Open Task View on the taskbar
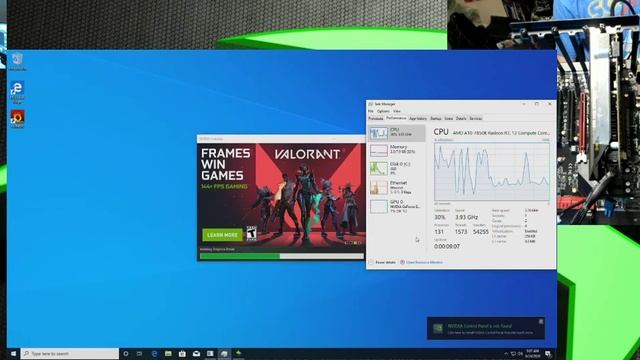The image size is (640, 360). point(140,353)
